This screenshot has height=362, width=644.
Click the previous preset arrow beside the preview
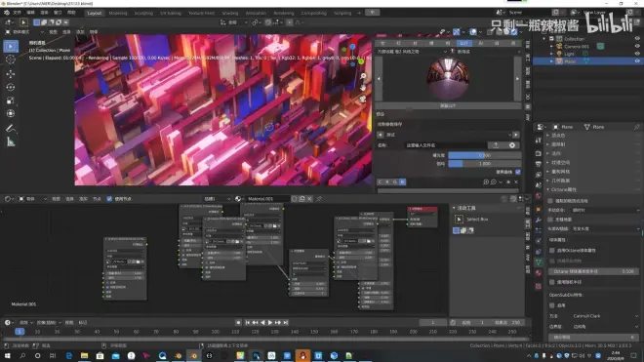tap(380, 78)
